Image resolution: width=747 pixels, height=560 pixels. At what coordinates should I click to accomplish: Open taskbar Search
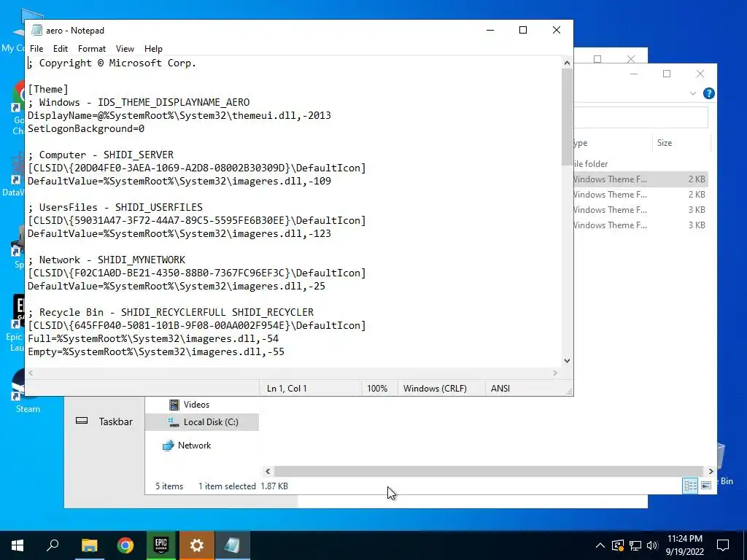tap(53, 545)
